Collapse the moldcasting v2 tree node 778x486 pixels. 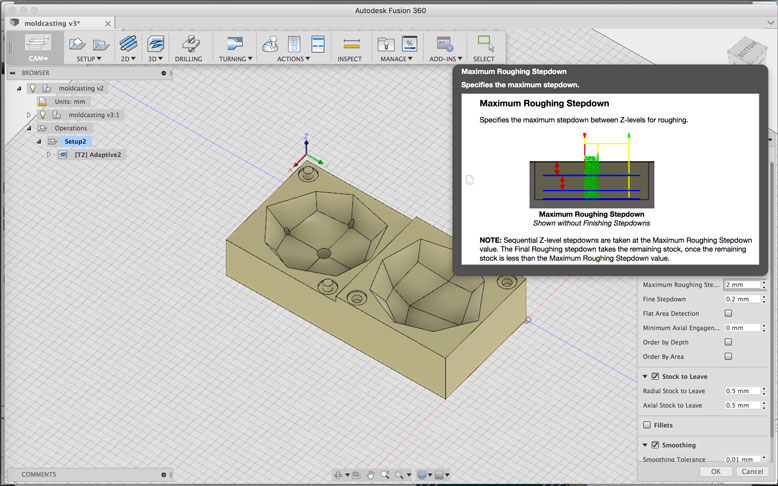[x=19, y=88]
